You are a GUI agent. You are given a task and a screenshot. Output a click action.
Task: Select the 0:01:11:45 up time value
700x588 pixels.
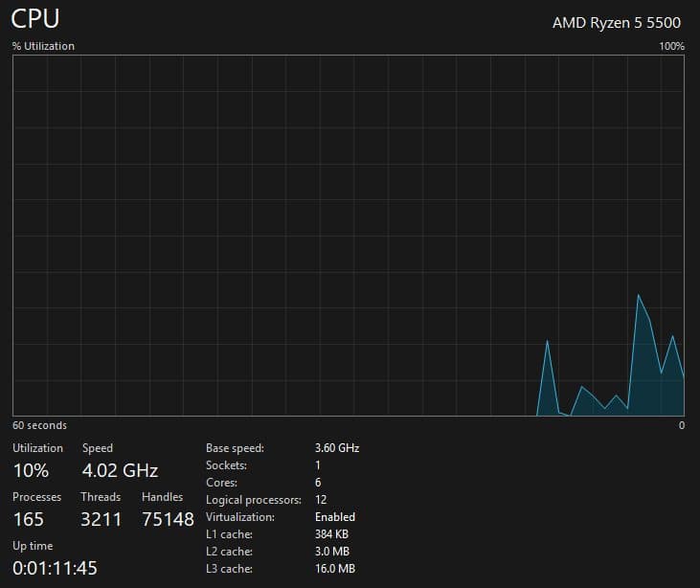[x=55, y=568]
